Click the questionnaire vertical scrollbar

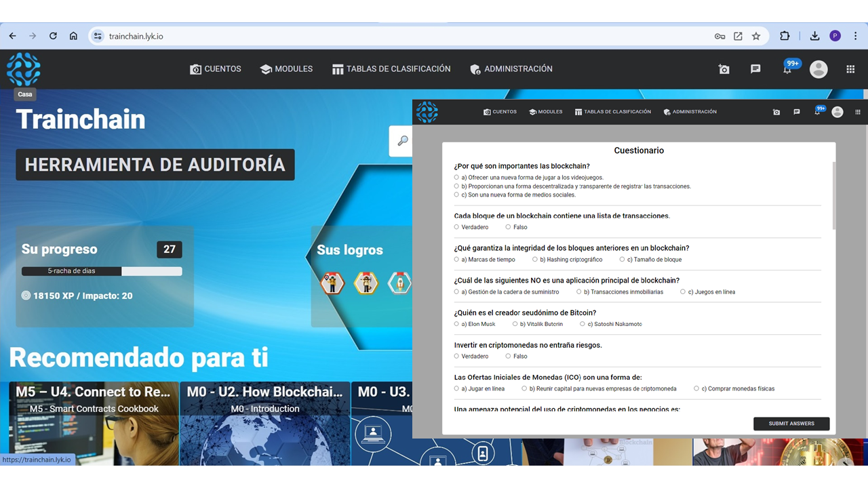pos(833,196)
